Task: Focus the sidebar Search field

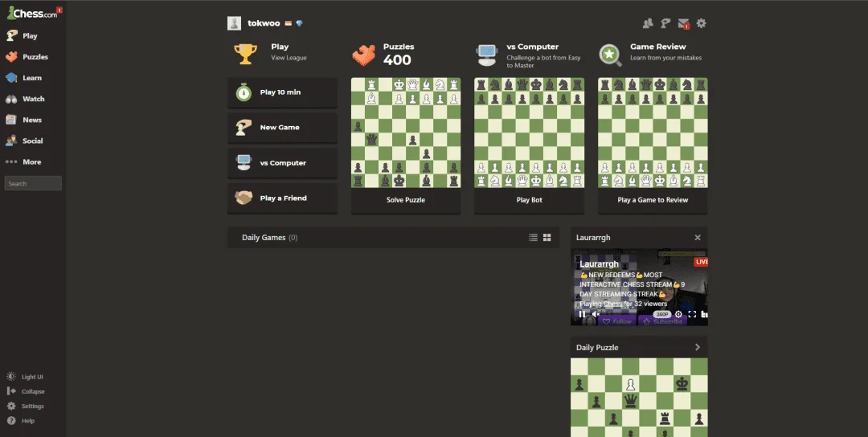Action: (33, 183)
